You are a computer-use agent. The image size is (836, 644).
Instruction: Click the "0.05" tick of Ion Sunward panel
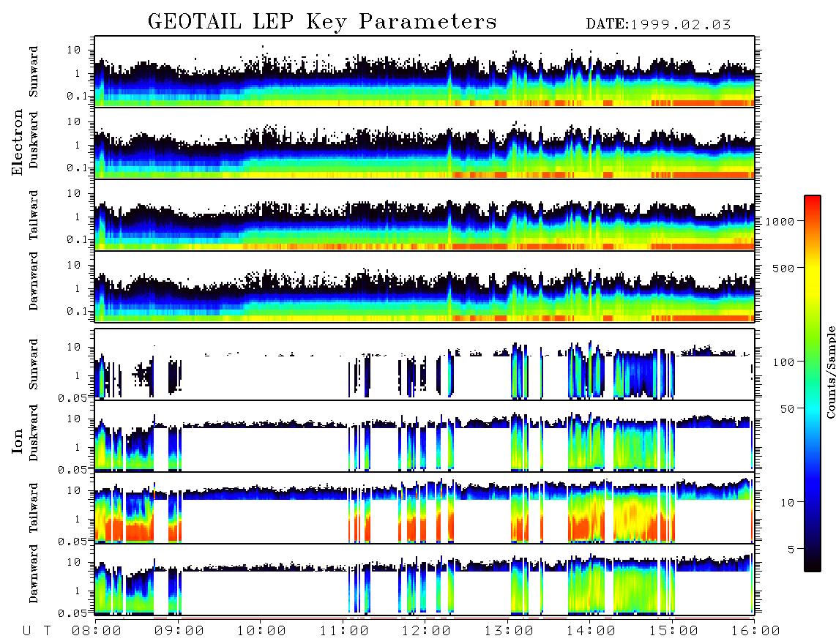tap(72, 397)
